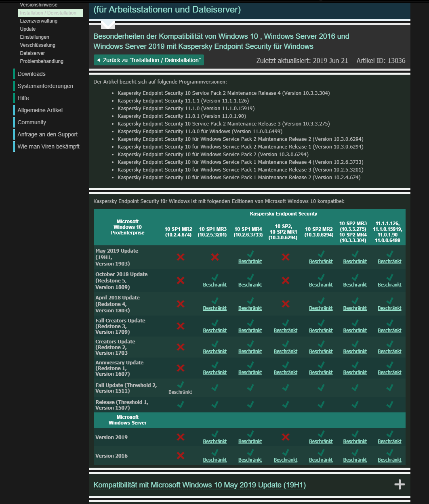Click Beschränkt for Version 2016 under 10 SP2 MR1
Viewport: 429px width, 504px height.
[286, 460]
